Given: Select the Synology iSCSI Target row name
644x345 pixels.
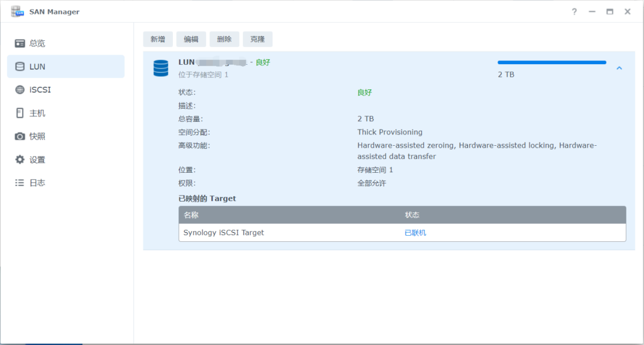Looking at the screenshot, I should 223,233.
